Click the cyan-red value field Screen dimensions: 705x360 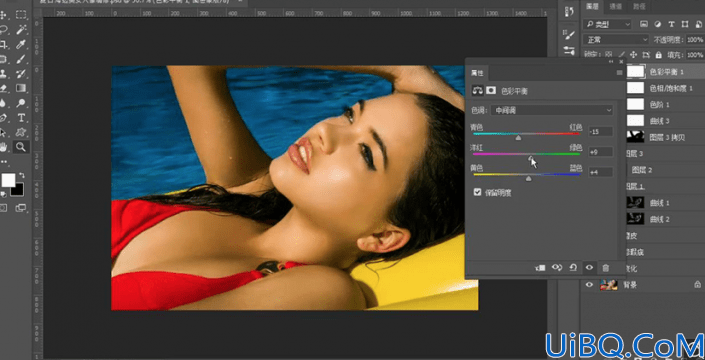pos(601,132)
